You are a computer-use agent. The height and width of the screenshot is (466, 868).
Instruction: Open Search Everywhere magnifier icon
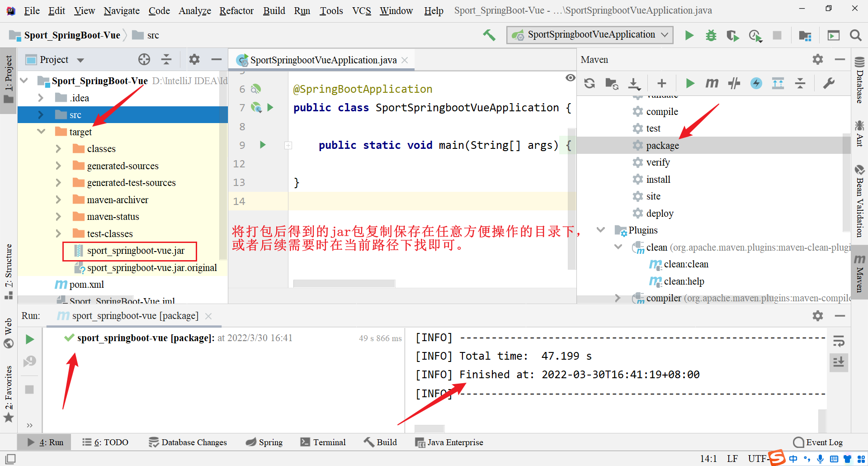pos(855,35)
